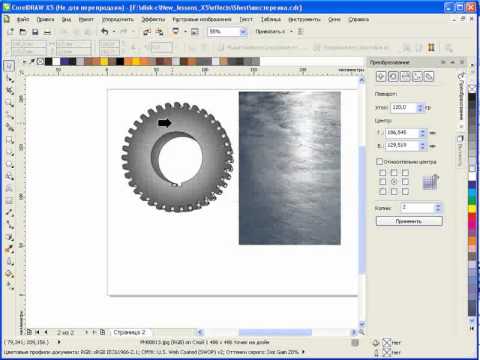Open the Эффекты menu
The width and height of the screenshot is (480, 360).
tap(153, 20)
